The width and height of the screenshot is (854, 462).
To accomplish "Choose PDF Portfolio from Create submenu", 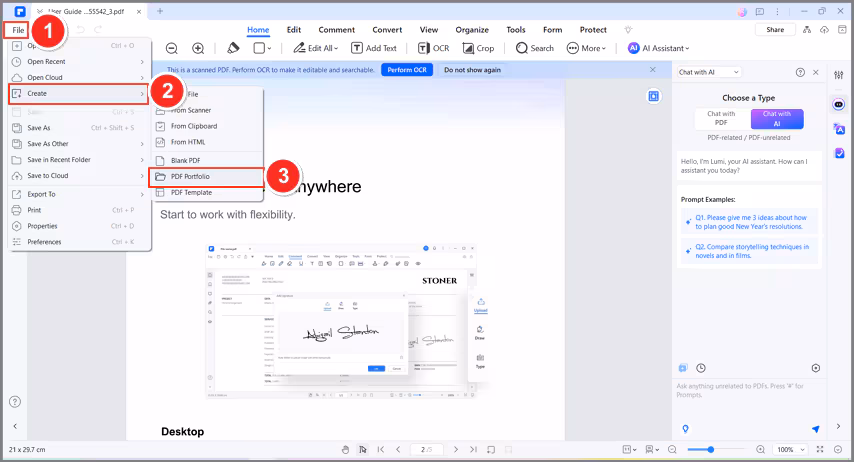I will pyautogui.click(x=190, y=176).
